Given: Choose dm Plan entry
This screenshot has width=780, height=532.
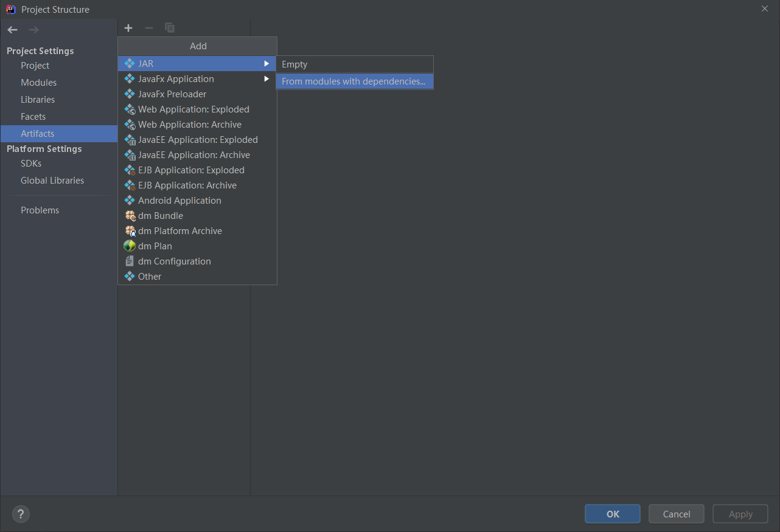Looking at the screenshot, I should (x=197, y=246).
